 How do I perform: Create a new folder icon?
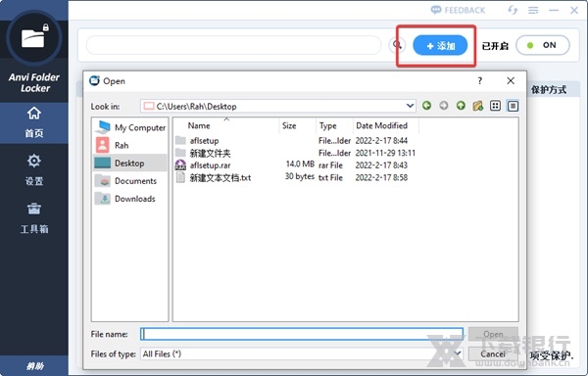click(478, 106)
